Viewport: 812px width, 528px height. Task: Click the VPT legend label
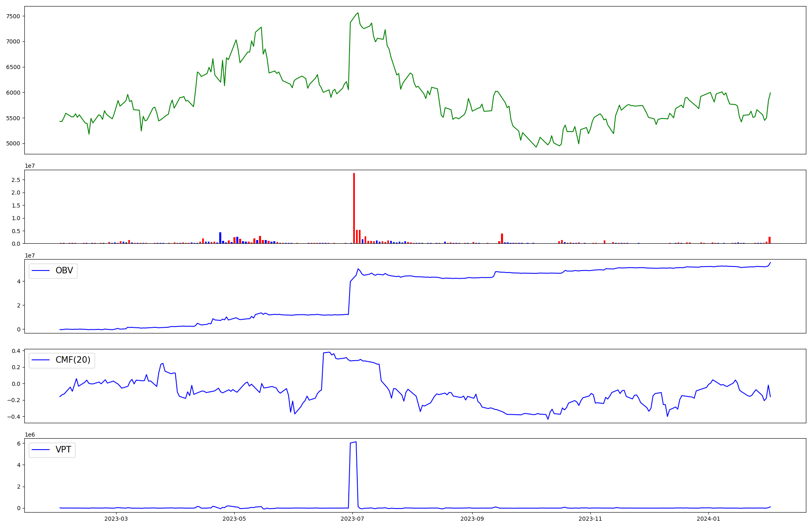(63, 450)
